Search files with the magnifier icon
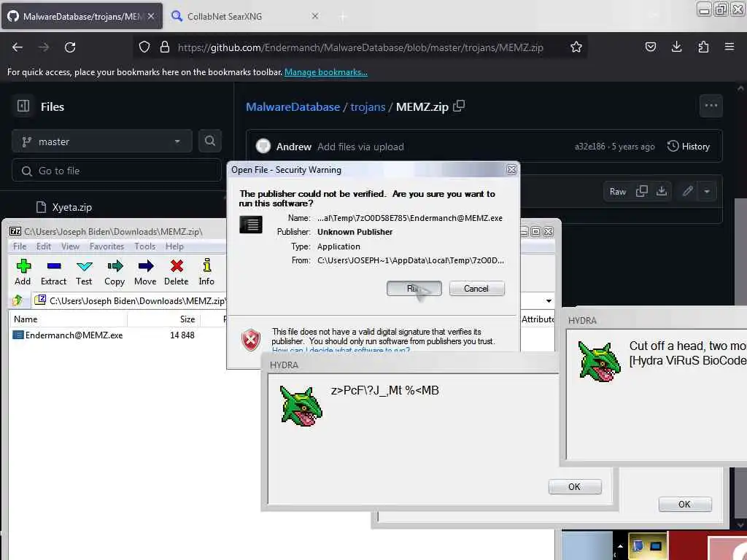The width and height of the screenshot is (747, 560). pos(209,141)
